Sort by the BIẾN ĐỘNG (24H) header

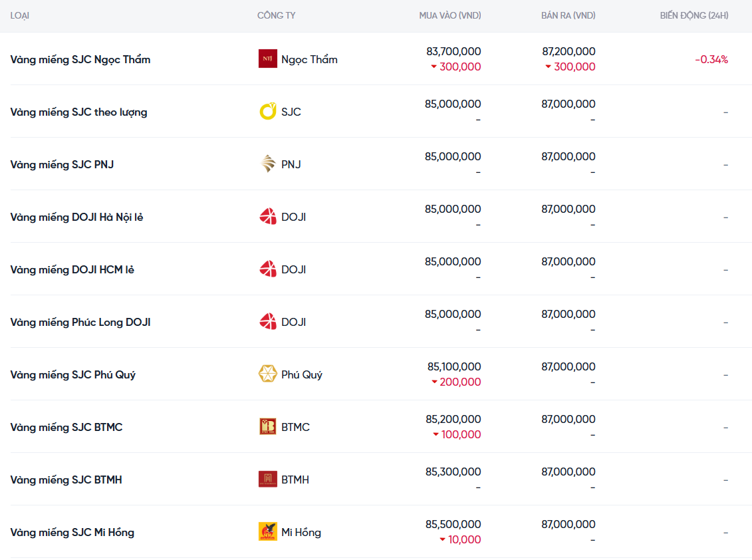(694, 15)
